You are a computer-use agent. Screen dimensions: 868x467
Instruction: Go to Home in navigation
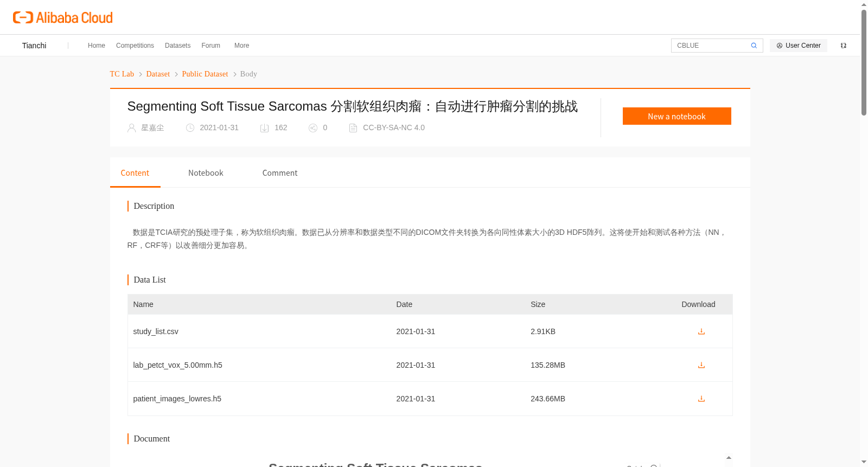coord(97,46)
